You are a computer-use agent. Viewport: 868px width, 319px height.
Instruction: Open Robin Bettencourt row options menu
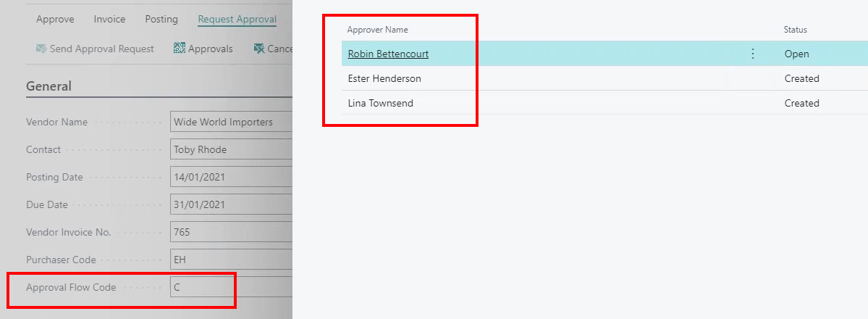click(753, 54)
